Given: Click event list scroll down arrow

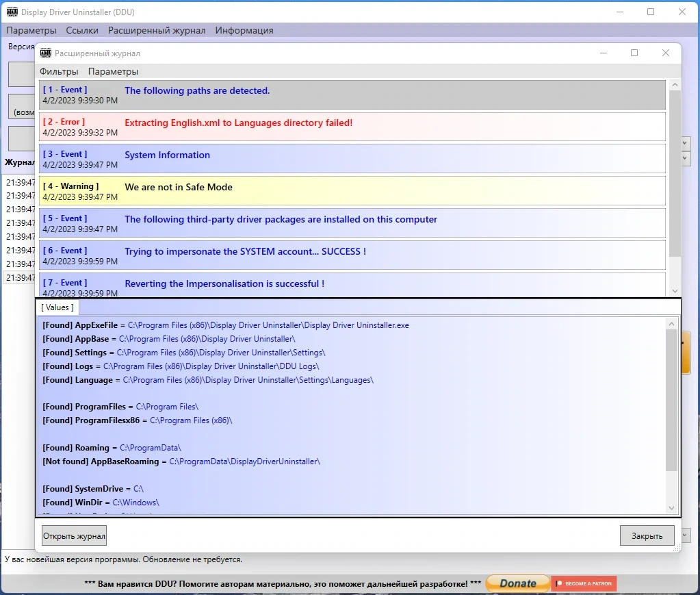Looking at the screenshot, I should click(x=675, y=291).
